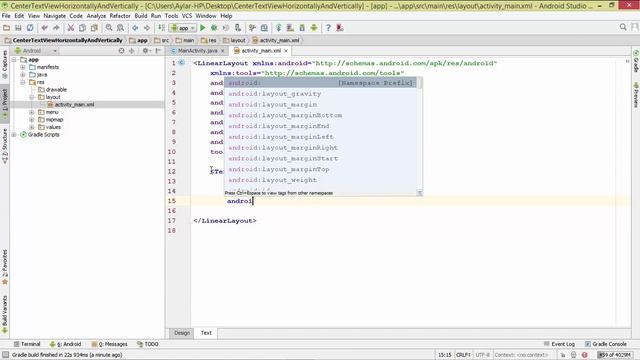Click the Project Structure toolbar icon
Screen dimensions: 640x360
click(264, 28)
